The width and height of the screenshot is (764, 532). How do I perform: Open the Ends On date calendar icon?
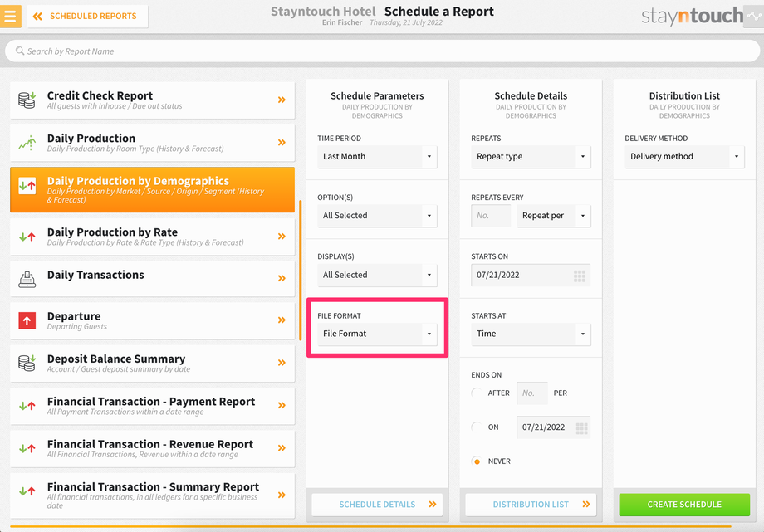click(581, 428)
